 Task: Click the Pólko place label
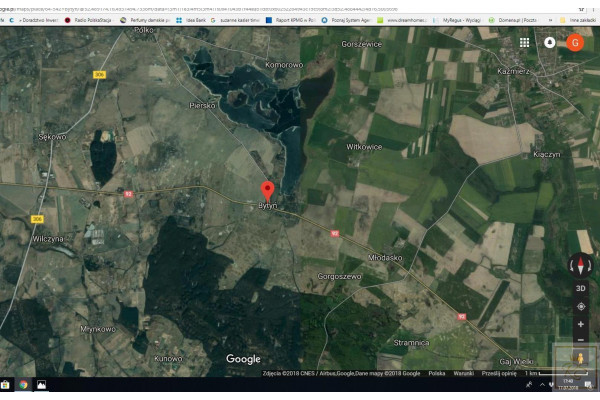[144, 30]
